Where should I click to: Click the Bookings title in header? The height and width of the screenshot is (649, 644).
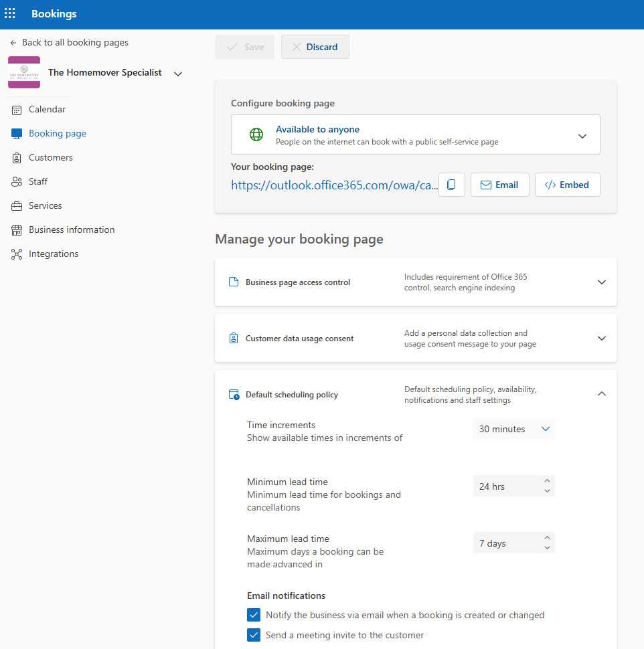pos(54,13)
